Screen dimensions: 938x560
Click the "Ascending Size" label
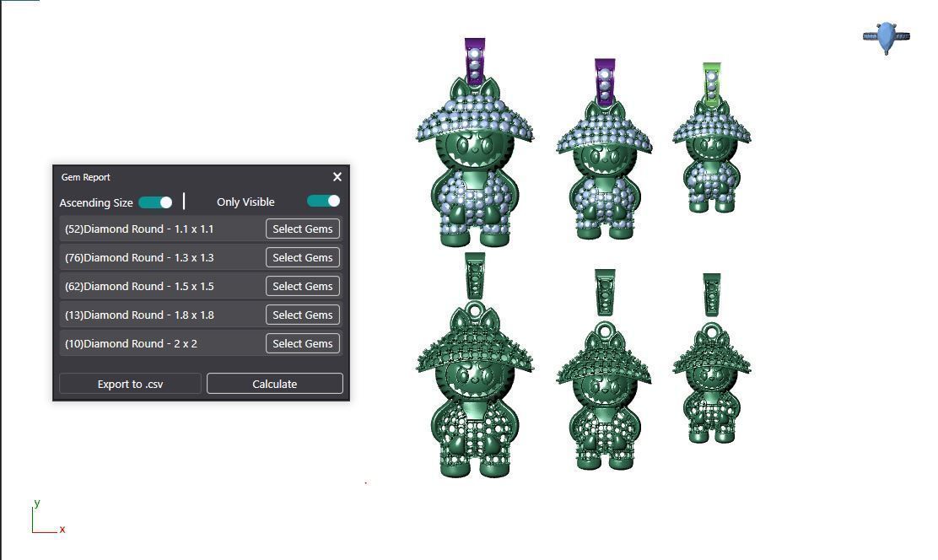(95, 202)
